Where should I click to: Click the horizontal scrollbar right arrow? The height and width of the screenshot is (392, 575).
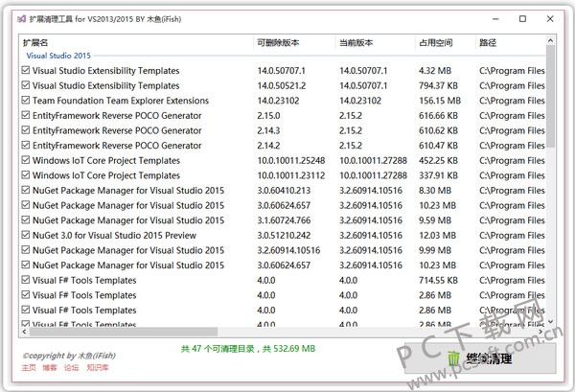tap(540, 332)
